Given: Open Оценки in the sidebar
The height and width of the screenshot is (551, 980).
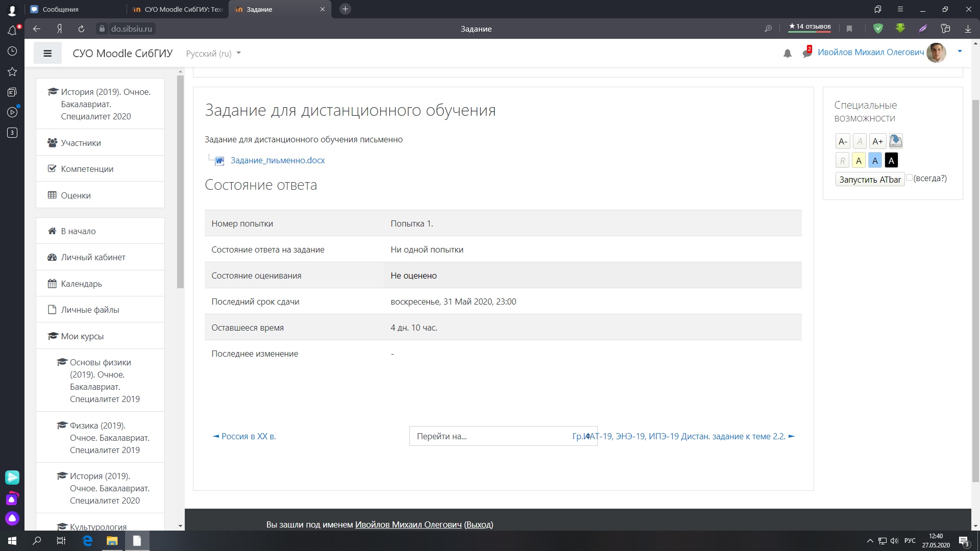Looking at the screenshot, I should pos(100,195).
